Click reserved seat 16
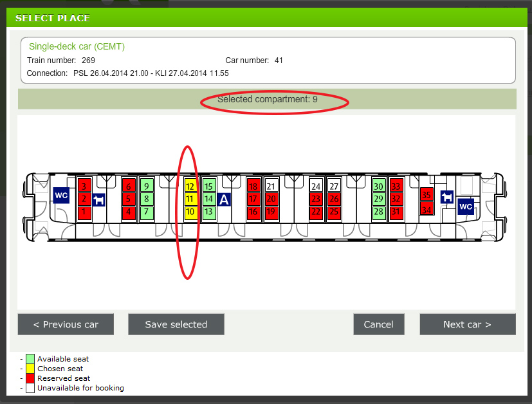 (x=253, y=212)
